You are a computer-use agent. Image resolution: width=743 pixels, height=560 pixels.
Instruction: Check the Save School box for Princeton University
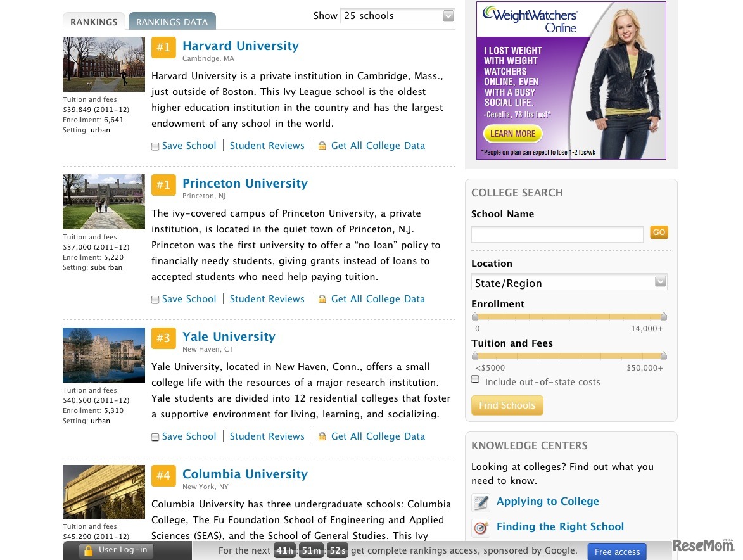pos(155,298)
